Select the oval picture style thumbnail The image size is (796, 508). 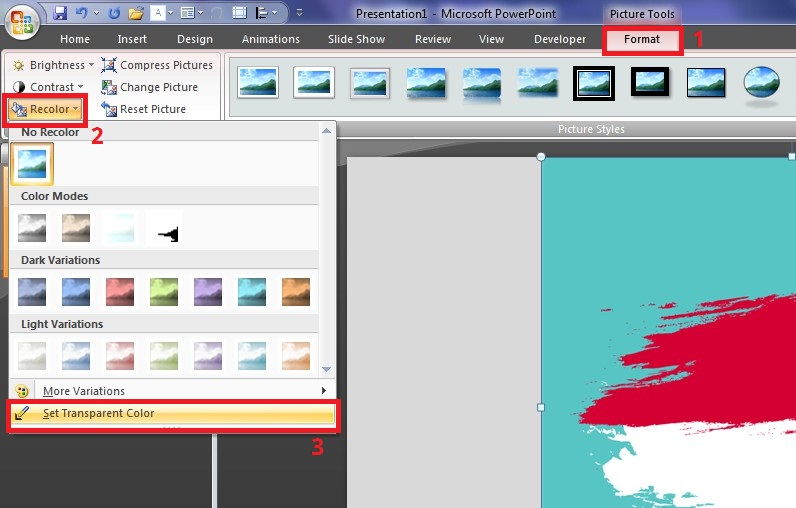[762, 84]
